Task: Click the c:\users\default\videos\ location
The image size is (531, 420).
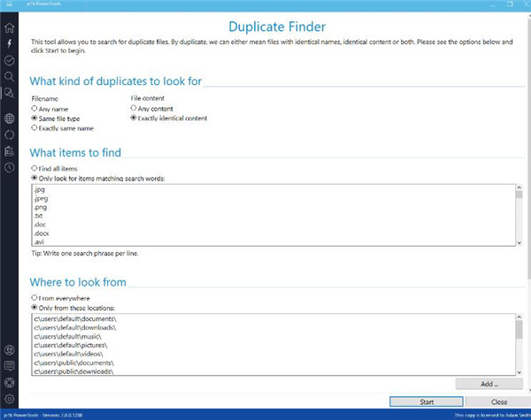Action: (x=68, y=354)
